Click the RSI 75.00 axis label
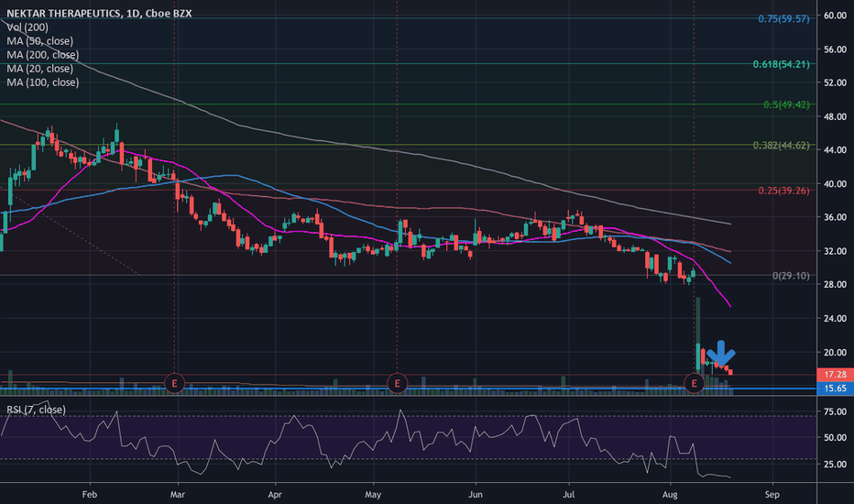854x504 pixels. click(x=835, y=411)
